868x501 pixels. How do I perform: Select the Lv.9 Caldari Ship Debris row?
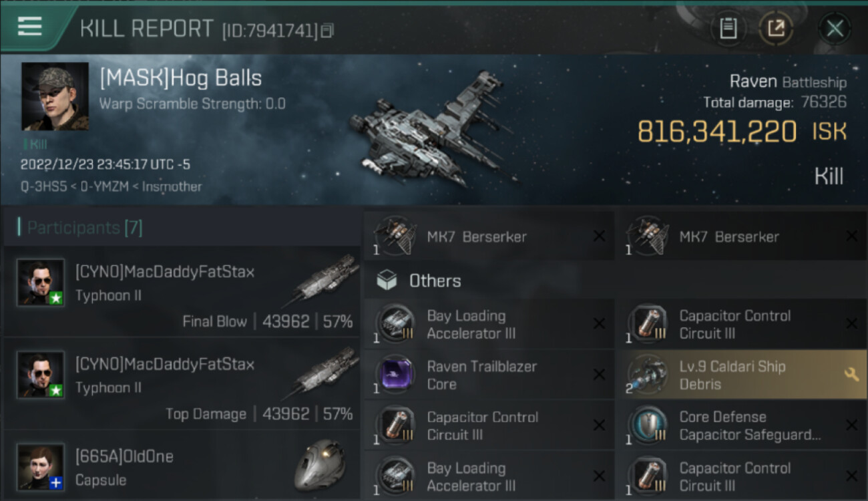coord(740,375)
